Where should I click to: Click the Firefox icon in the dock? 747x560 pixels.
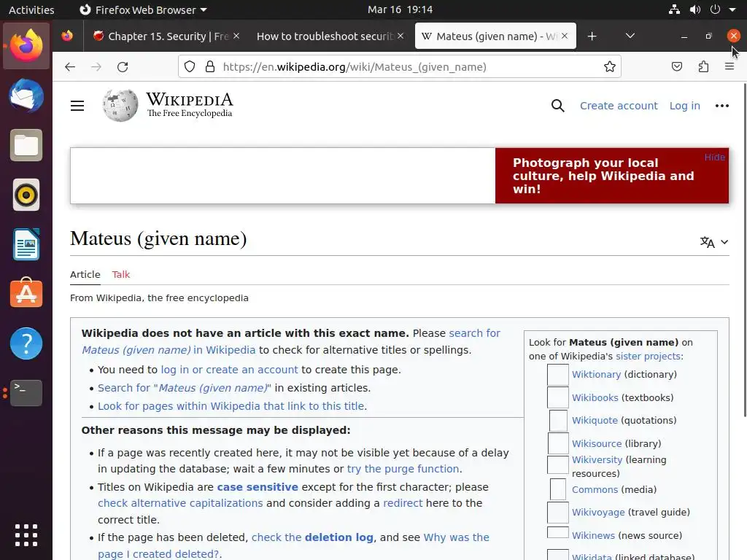[x=26, y=46]
